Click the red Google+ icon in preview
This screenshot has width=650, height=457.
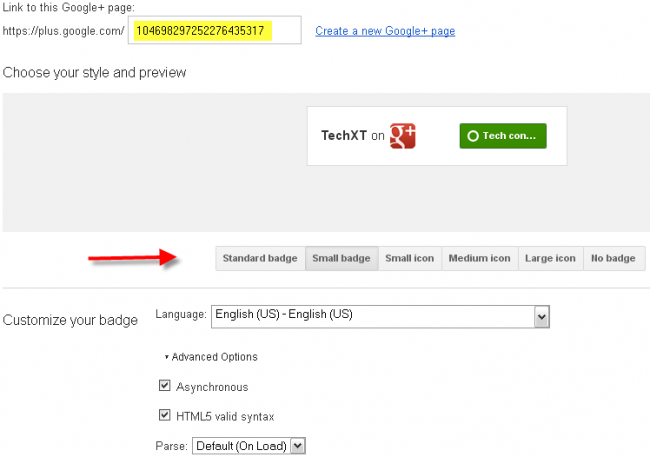(403, 136)
